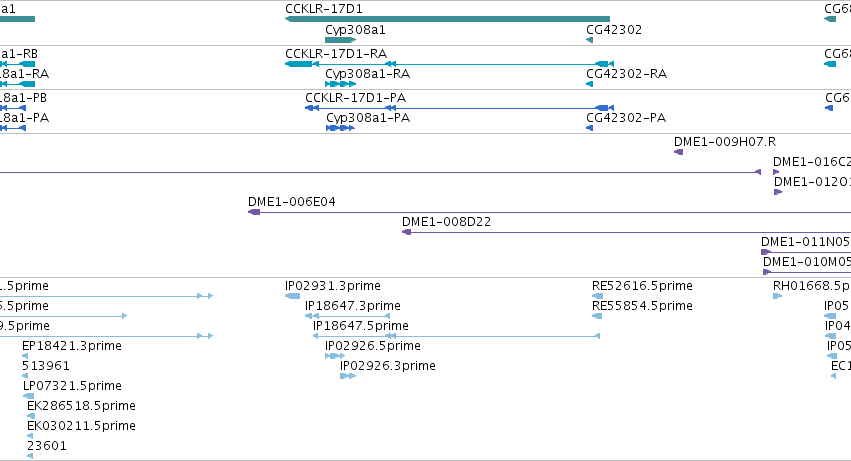Click the IP02931.3prime EST glyph
Screen dimensions: 851x461
point(292,296)
